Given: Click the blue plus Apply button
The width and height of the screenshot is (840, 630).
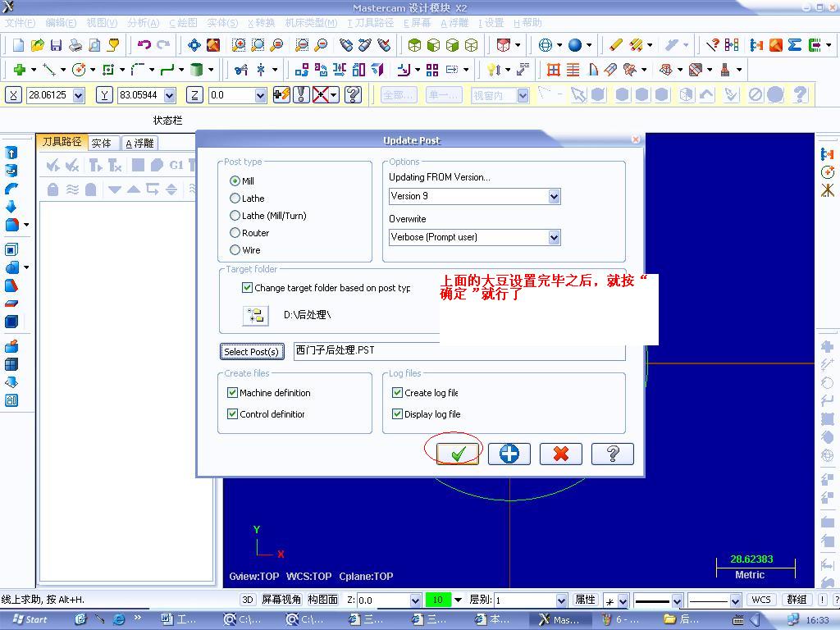Looking at the screenshot, I should (509, 454).
